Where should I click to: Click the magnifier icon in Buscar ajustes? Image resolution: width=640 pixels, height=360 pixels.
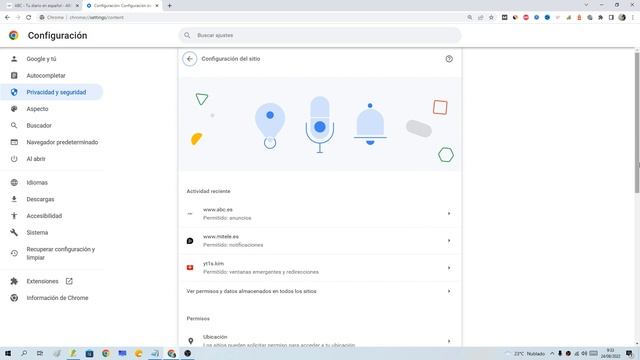[x=187, y=36]
